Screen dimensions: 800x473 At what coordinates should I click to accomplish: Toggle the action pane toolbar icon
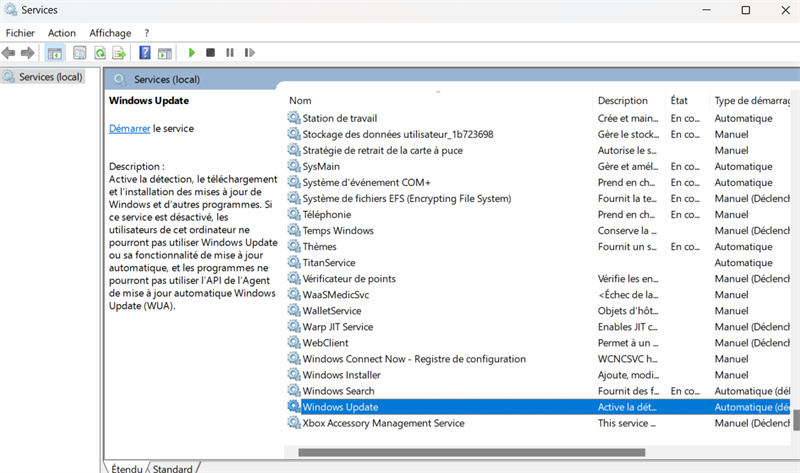pos(165,53)
